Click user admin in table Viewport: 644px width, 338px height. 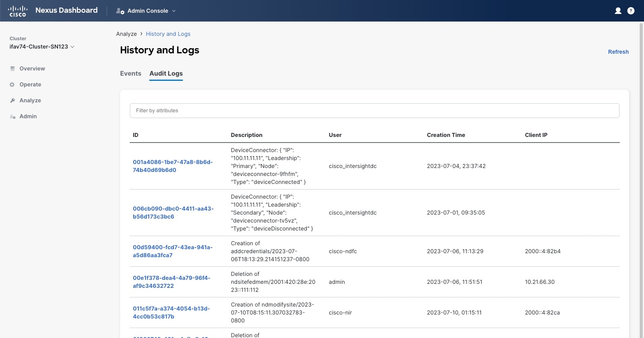click(337, 282)
